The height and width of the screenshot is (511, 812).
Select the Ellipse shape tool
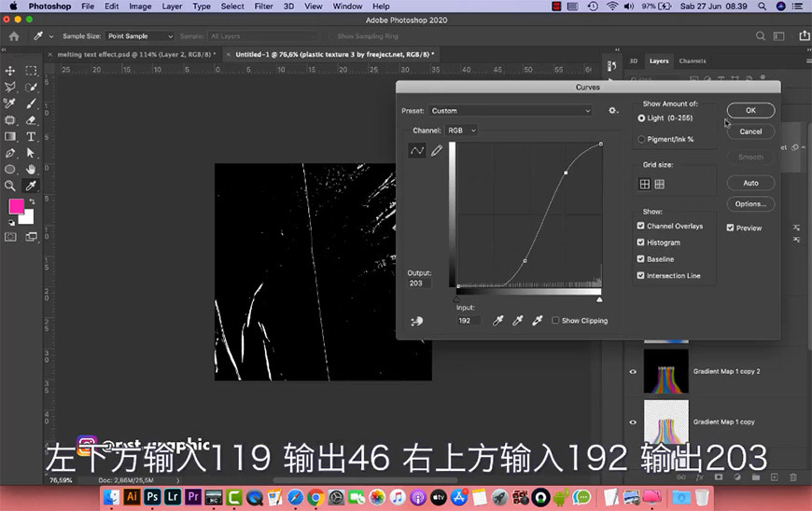(x=10, y=169)
